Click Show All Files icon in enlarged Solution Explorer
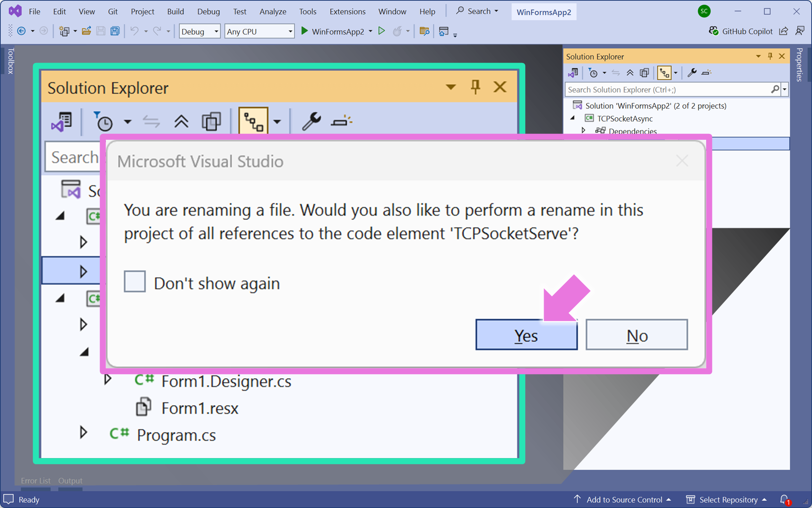 click(211, 121)
